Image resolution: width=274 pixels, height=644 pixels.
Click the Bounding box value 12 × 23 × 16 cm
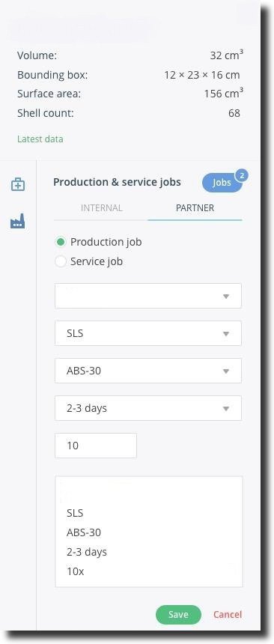202,75
